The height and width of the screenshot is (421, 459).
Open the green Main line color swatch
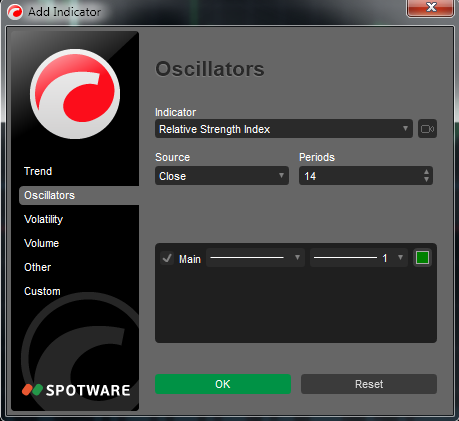pyautogui.click(x=422, y=258)
